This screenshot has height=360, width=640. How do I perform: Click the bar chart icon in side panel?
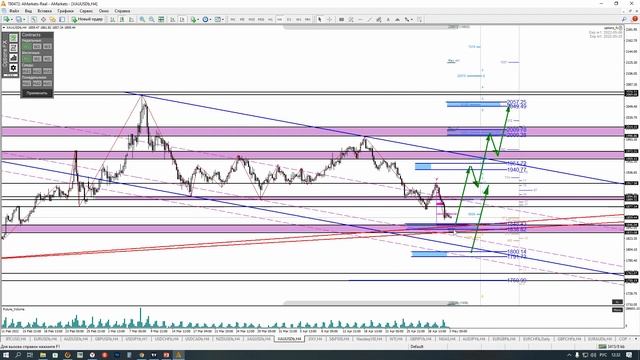[x=13, y=58]
